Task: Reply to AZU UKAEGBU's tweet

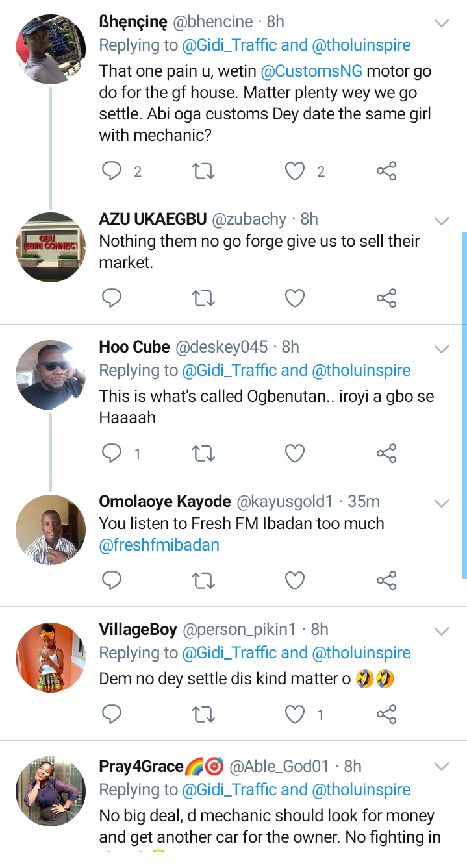Action: (x=112, y=298)
